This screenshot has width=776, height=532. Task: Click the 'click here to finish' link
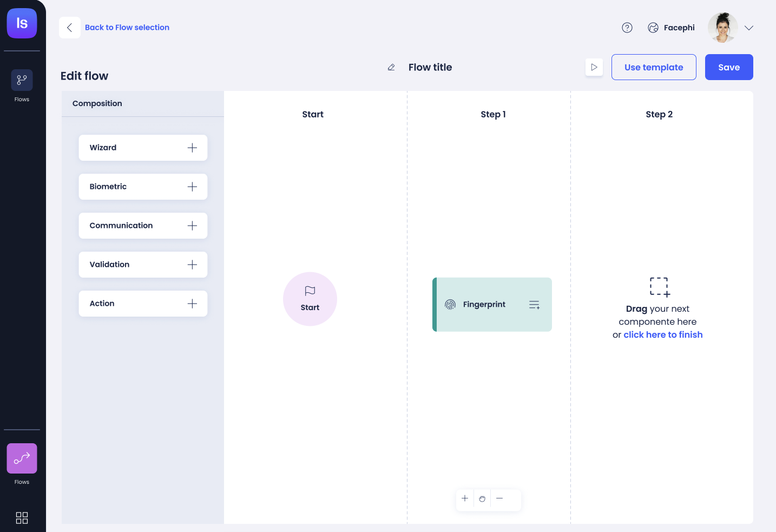[x=663, y=334]
